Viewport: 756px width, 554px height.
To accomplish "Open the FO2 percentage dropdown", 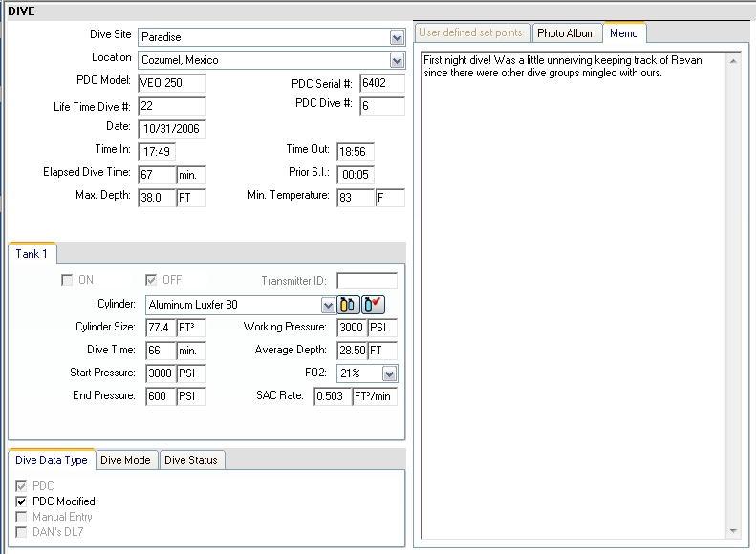I will tap(390, 373).
